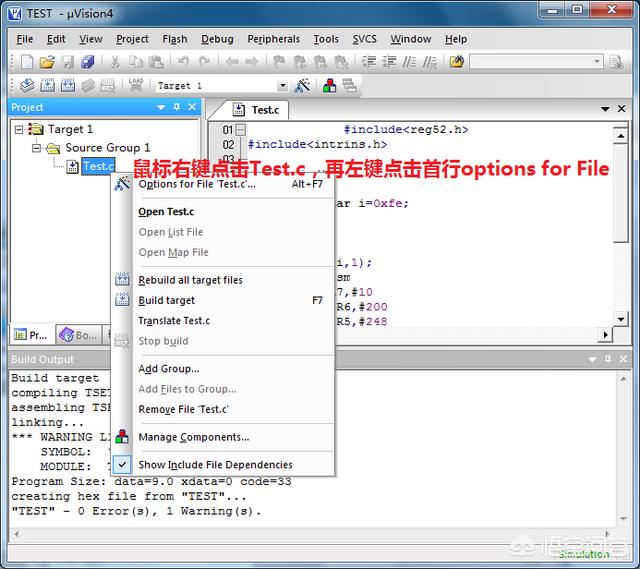Toggle bookmark flag icon

(x=279, y=62)
